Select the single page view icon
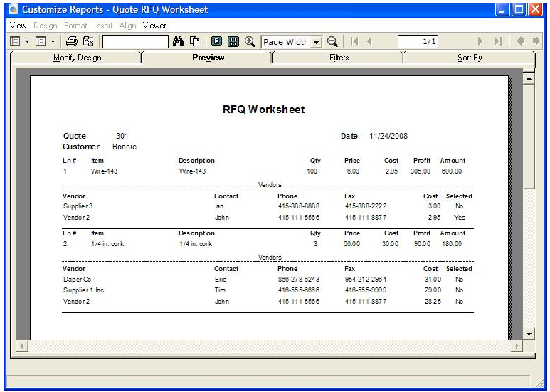The width and height of the screenshot is (550, 392). click(218, 43)
